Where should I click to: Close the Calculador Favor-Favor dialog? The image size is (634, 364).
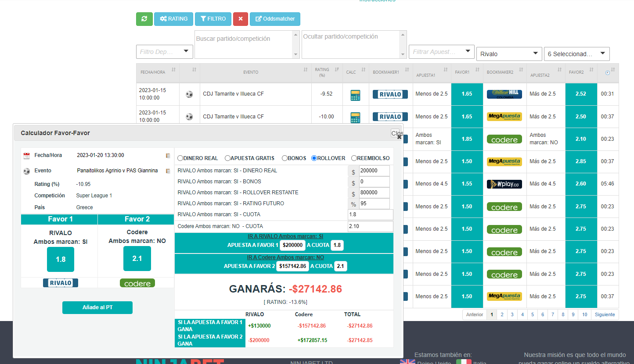(396, 133)
